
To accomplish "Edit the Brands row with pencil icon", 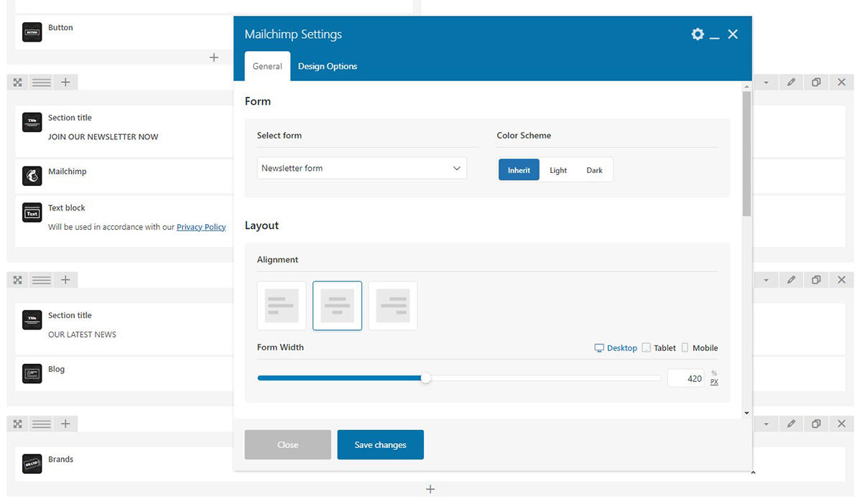I will coord(791,424).
